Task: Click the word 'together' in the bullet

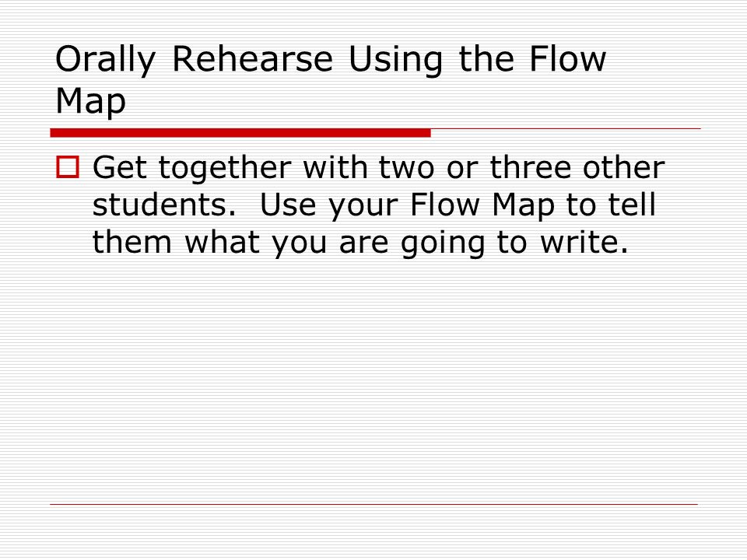Action: coord(226,169)
